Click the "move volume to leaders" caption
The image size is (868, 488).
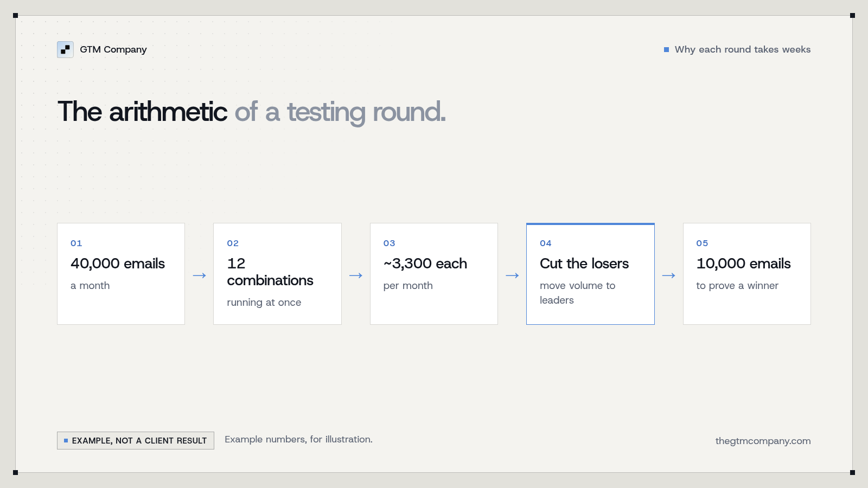(578, 293)
